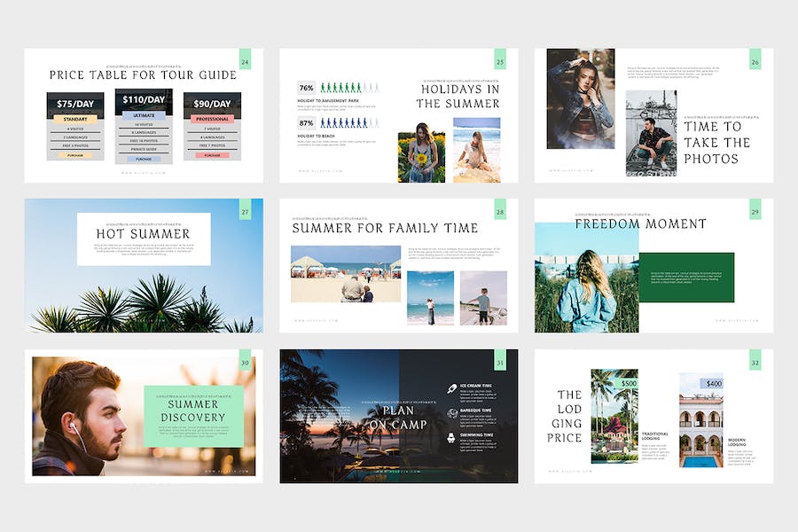Click the slide number 29 tag
Image resolution: width=798 pixels, height=532 pixels.
click(x=755, y=209)
